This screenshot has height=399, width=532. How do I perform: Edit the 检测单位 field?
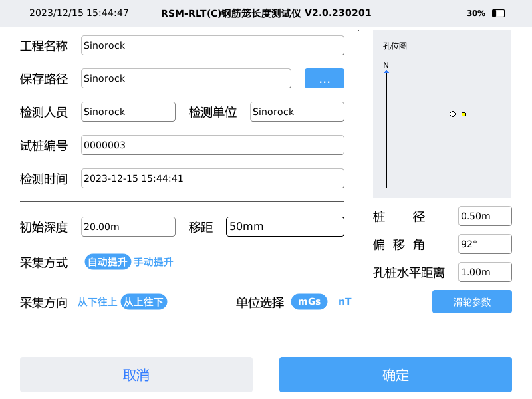pyautogui.click(x=297, y=112)
